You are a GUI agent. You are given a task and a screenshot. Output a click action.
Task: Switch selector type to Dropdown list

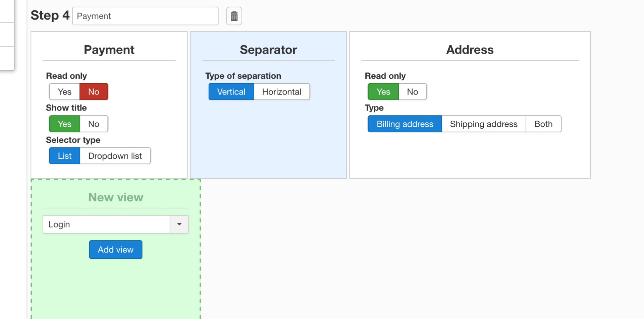pyautogui.click(x=115, y=156)
